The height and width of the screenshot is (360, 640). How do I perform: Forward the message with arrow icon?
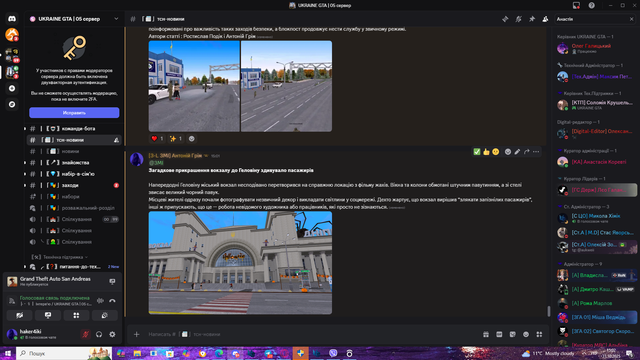pos(527,152)
